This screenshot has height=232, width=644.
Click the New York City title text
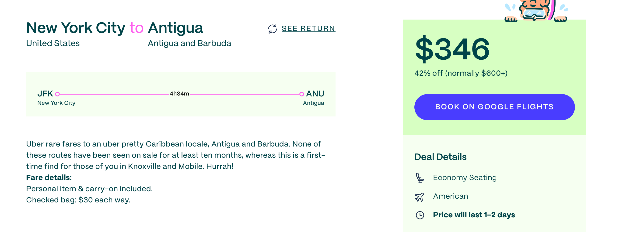tap(76, 28)
